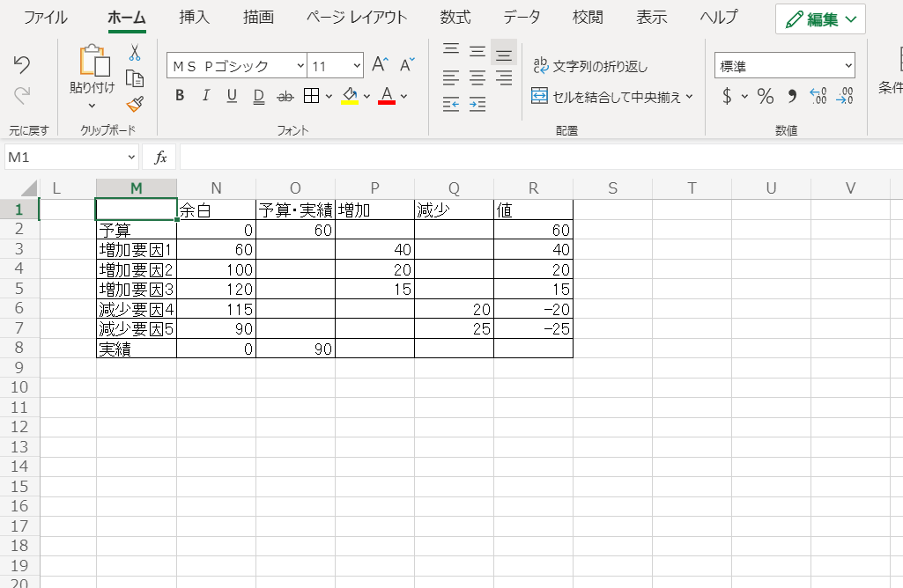This screenshot has width=903, height=588.
Task: Click the Cut scissors icon
Action: (134, 53)
